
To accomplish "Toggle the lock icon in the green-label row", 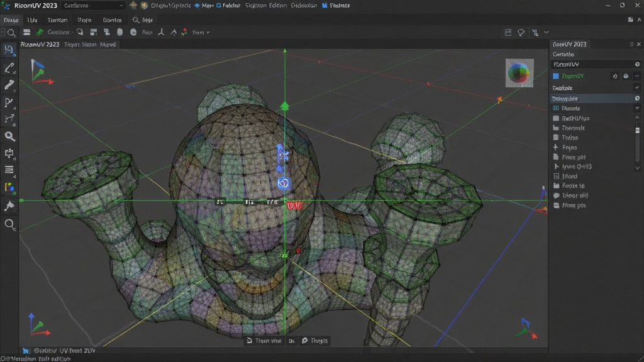I will tap(626, 76).
